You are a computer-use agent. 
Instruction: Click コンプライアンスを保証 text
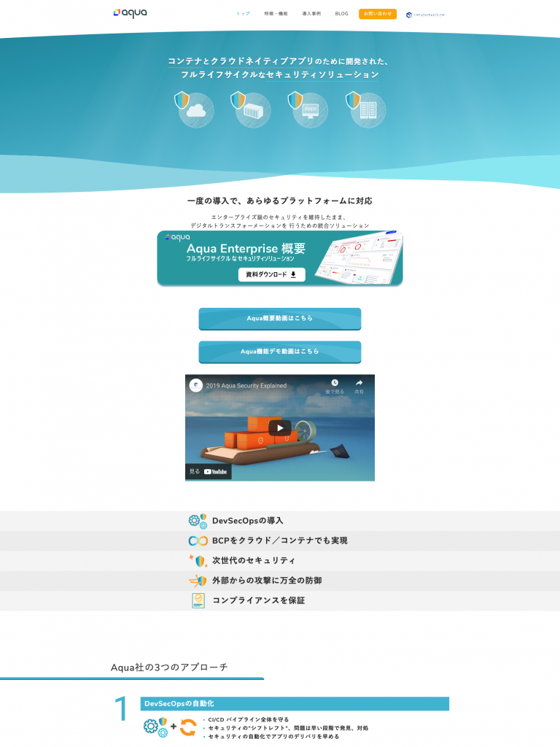click(x=259, y=601)
